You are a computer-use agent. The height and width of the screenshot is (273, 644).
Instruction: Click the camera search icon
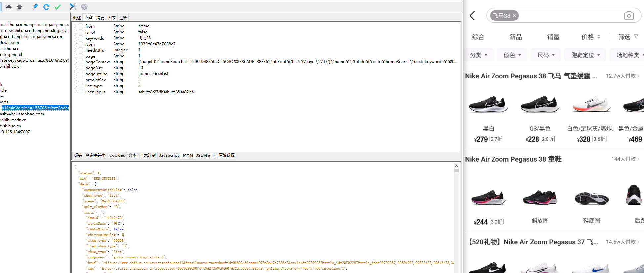click(629, 16)
